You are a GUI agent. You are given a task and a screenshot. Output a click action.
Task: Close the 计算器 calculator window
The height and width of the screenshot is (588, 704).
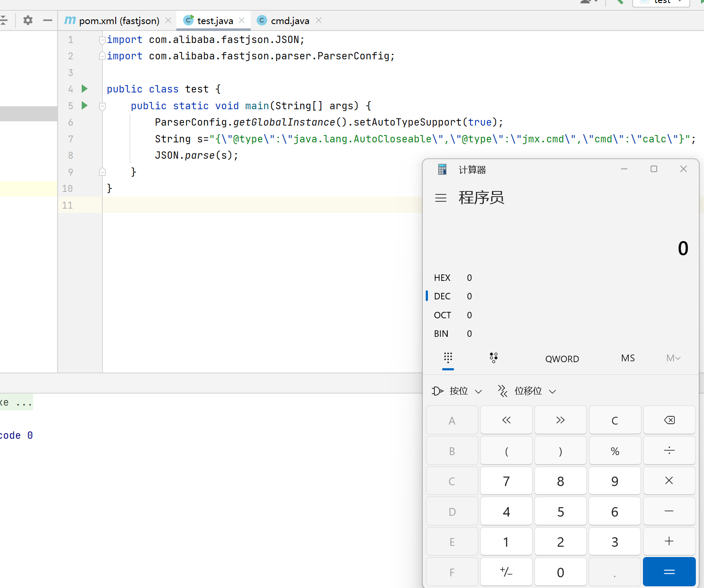[683, 169]
